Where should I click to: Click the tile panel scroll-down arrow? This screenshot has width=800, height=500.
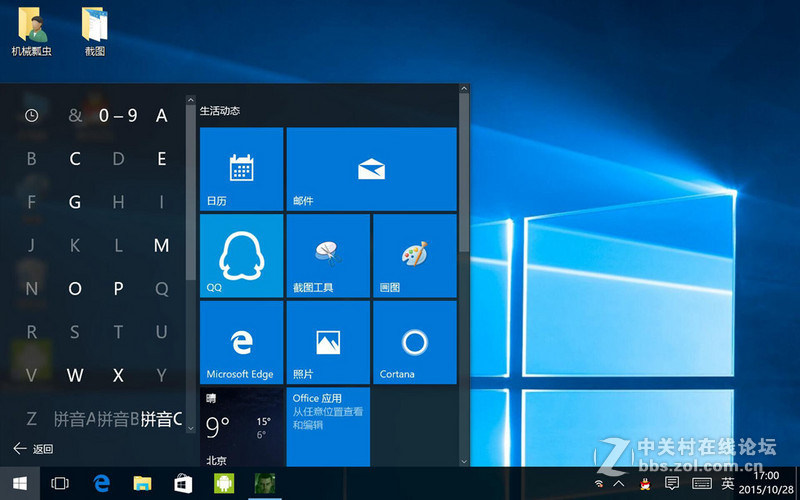point(464,461)
